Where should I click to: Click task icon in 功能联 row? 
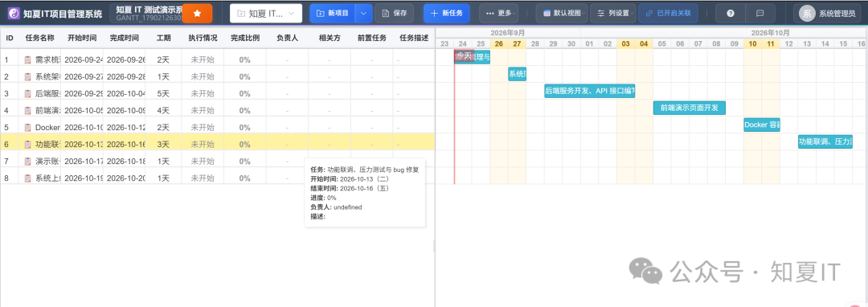pos(27,145)
